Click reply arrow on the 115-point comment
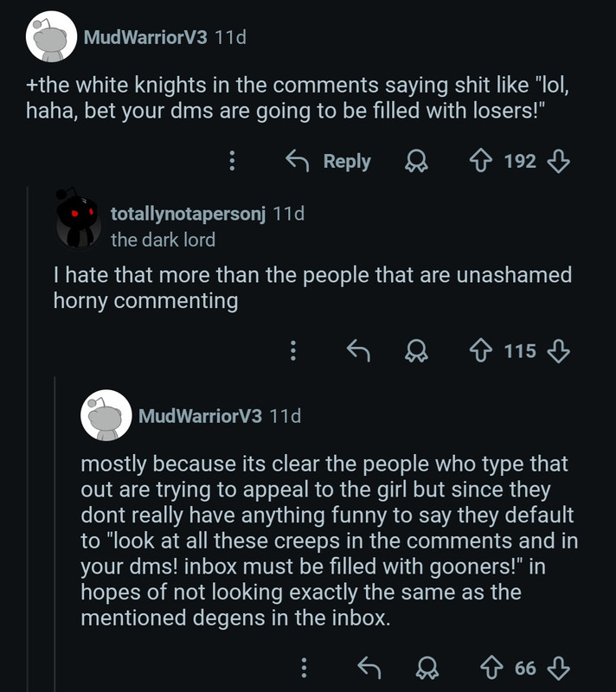The height and width of the screenshot is (692, 616). tap(358, 350)
